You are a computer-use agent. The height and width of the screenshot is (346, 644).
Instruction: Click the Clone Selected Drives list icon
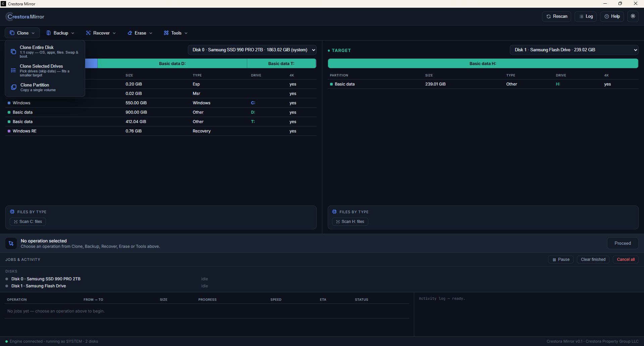tap(13, 70)
